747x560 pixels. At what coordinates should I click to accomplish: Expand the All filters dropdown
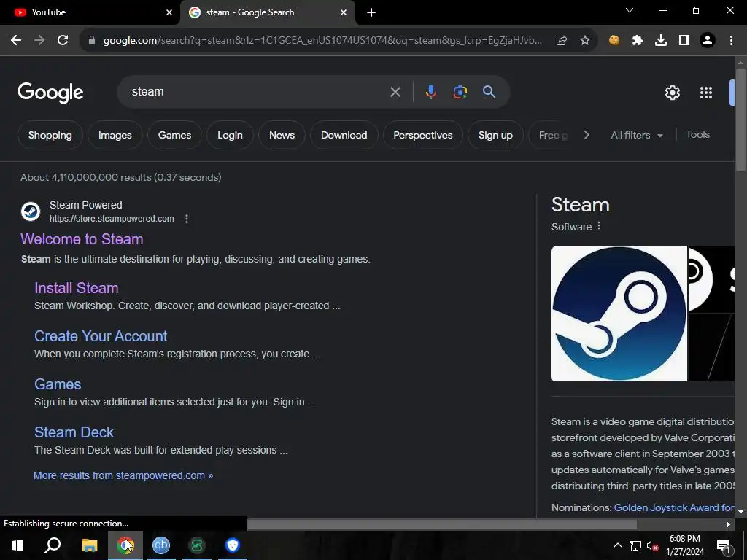click(636, 135)
